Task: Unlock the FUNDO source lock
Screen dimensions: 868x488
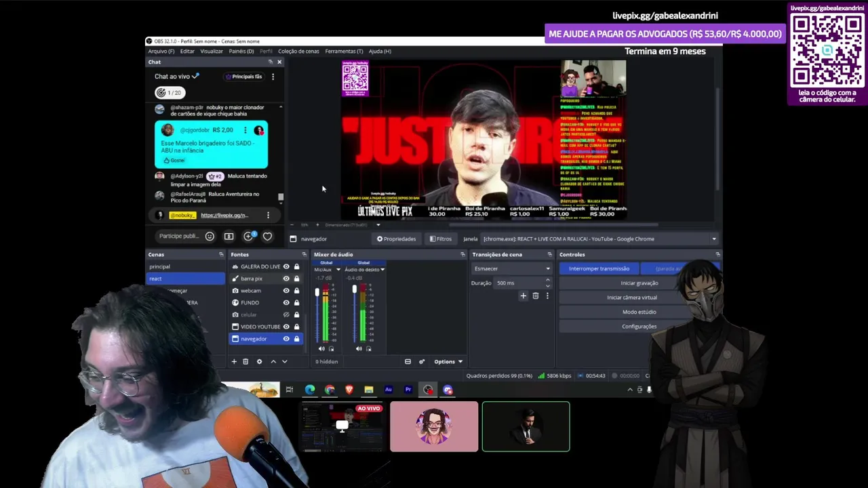Action: [296, 302]
